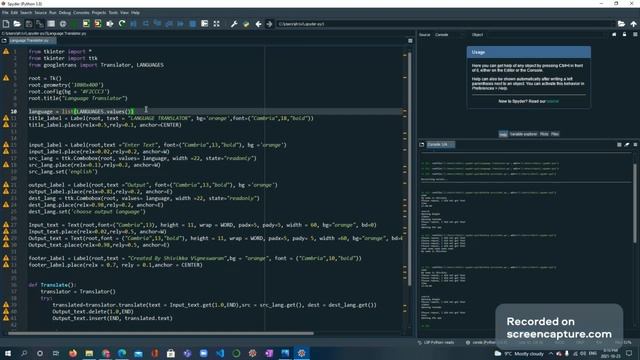Image resolution: width=640 pixels, height=360 pixels.
Task: Run cell and advance icon
Action: pyautogui.click(x=98, y=24)
